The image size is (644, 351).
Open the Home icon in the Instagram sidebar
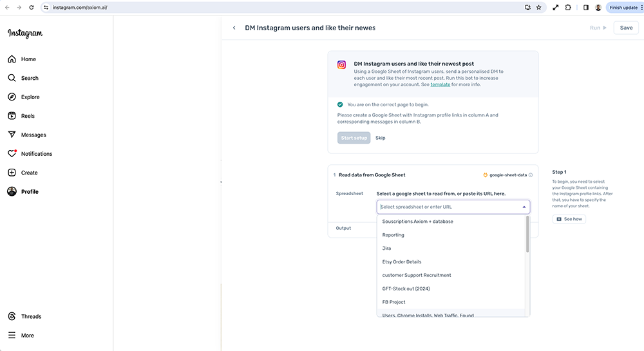(x=12, y=59)
